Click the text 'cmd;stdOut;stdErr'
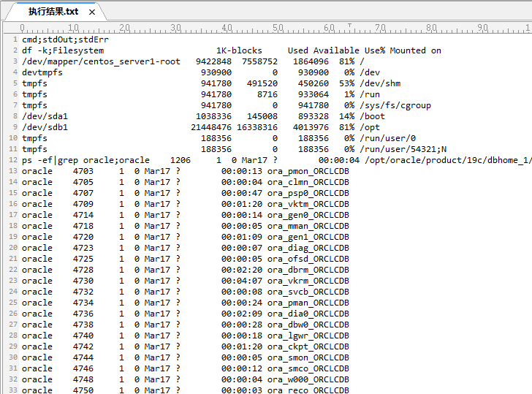 [66, 39]
